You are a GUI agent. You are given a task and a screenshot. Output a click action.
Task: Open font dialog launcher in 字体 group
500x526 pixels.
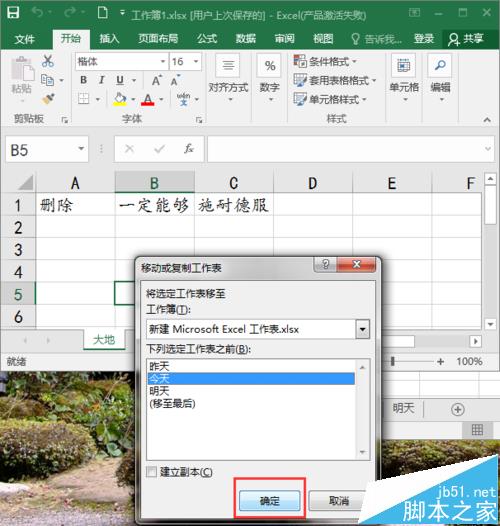(x=199, y=120)
